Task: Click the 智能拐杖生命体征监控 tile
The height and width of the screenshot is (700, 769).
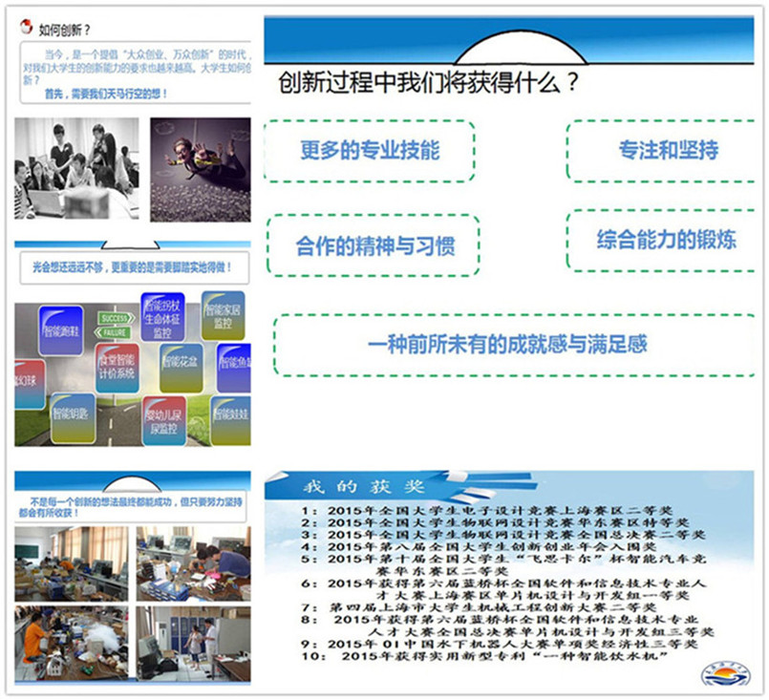Action: coord(163,316)
